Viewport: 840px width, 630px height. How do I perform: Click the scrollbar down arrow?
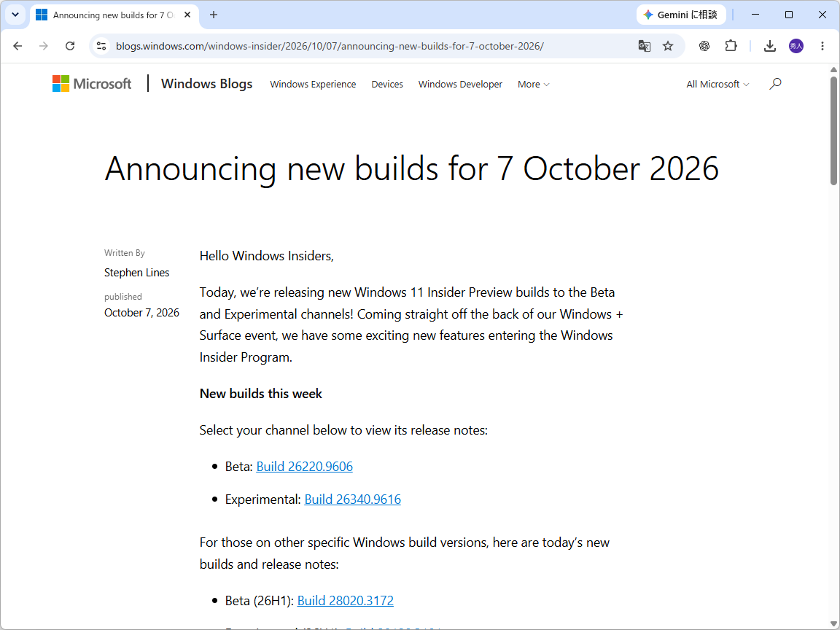tap(833, 624)
